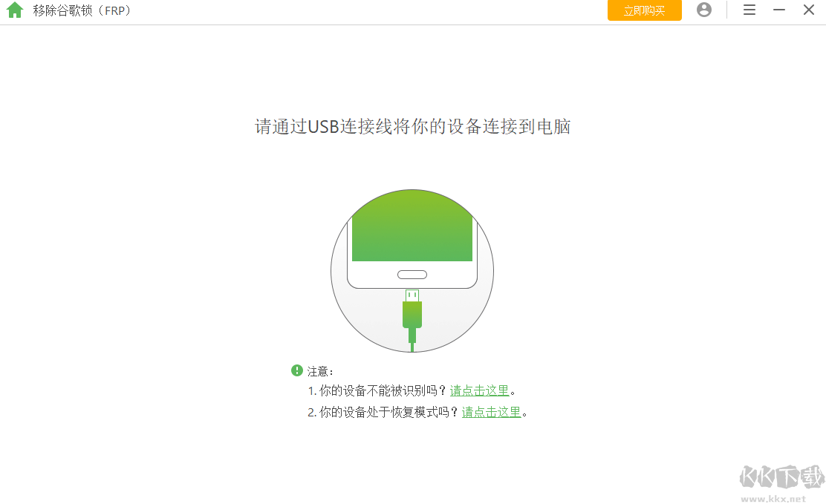The image size is (826, 504).
Task: Open the second link about recovery mode
Action: (x=492, y=412)
